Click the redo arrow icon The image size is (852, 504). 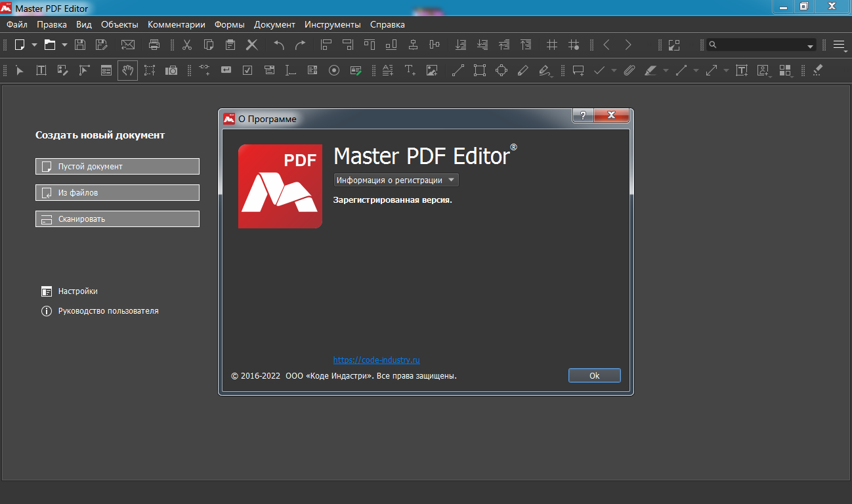pyautogui.click(x=300, y=45)
